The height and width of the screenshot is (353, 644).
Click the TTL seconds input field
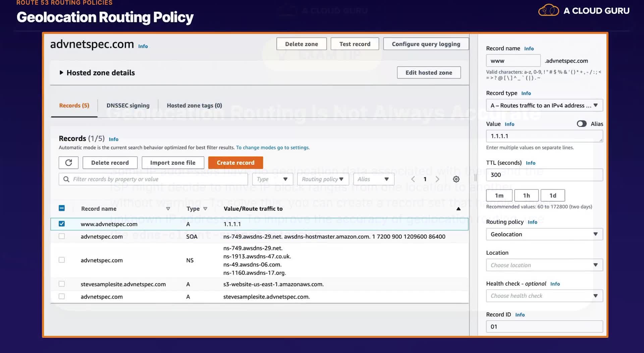(544, 175)
